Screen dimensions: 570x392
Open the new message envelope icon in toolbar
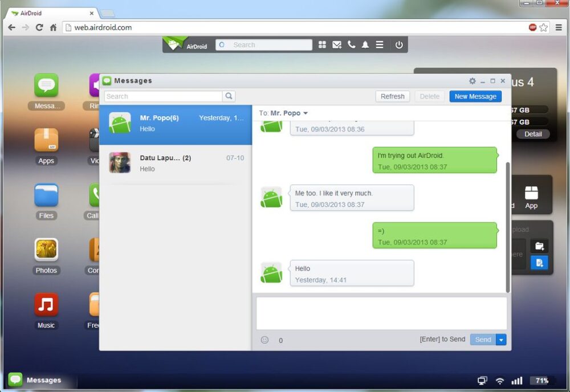tap(337, 44)
